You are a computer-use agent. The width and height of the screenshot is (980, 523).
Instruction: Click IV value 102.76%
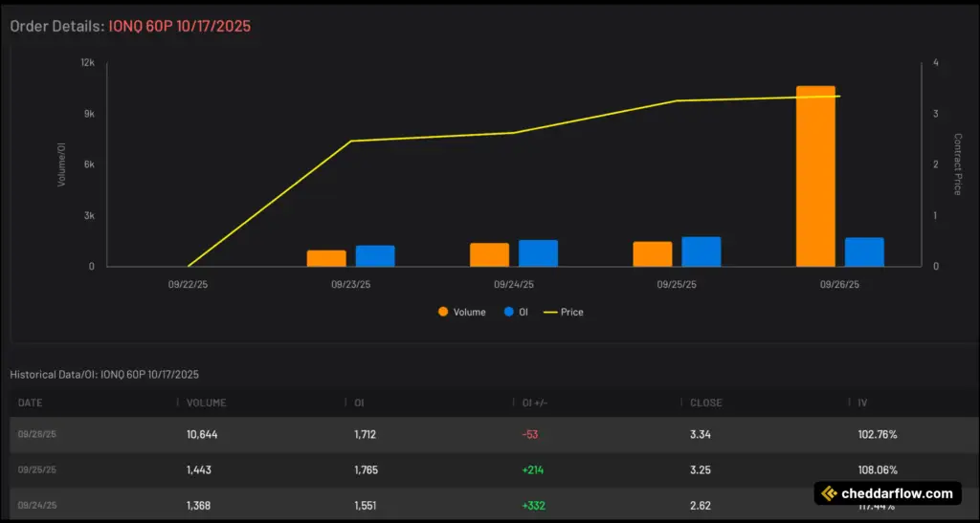[878, 434]
